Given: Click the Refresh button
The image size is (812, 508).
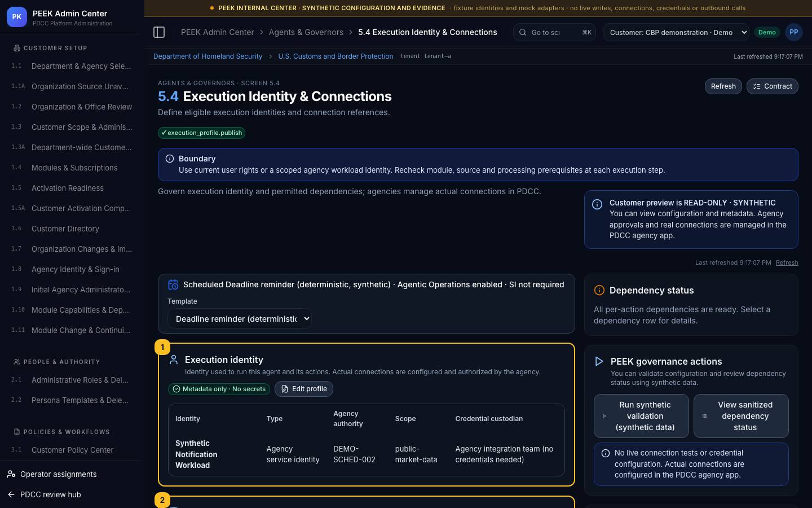Looking at the screenshot, I should click(x=723, y=86).
